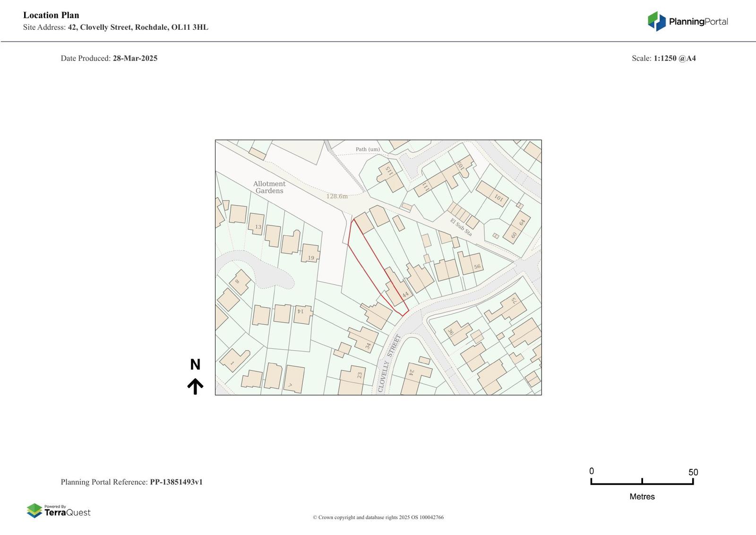Viewport: 756px width, 535px height.
Task: Click building number 44 on the map
Action: coord(405,294)
